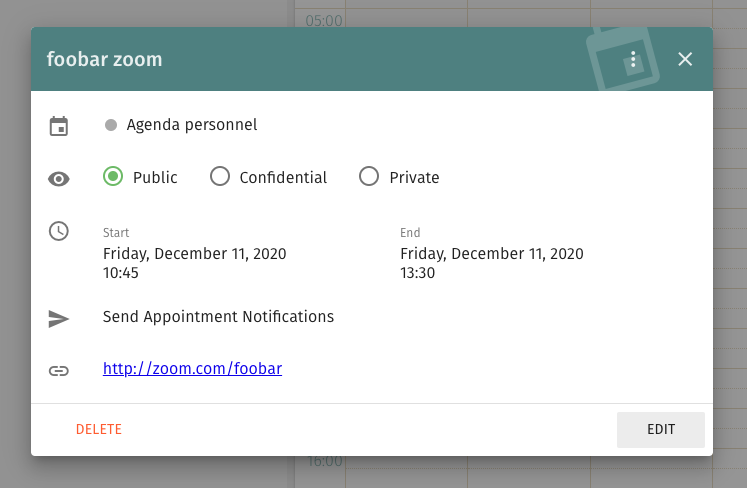Screen dimensions: 747x488
Task: Close the foobar zoom event dialog
Action: (685, 59)
